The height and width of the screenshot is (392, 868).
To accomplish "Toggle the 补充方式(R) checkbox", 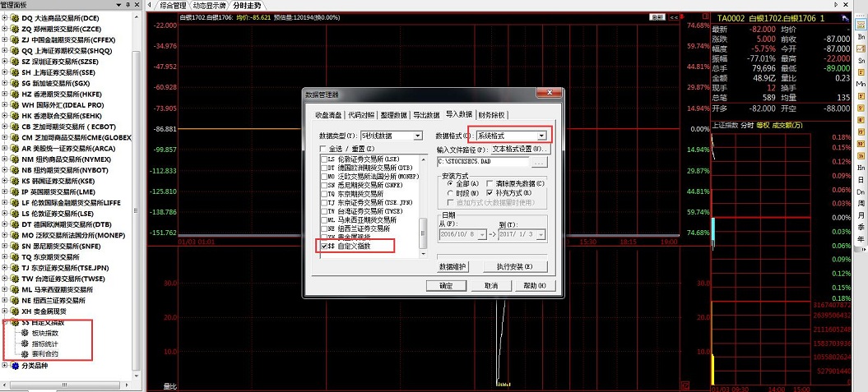I will pyautogui.click(x=489, y=192).
